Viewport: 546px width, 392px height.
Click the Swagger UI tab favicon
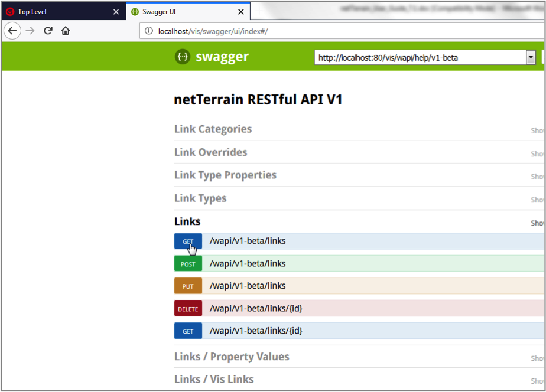click(135, 12)
